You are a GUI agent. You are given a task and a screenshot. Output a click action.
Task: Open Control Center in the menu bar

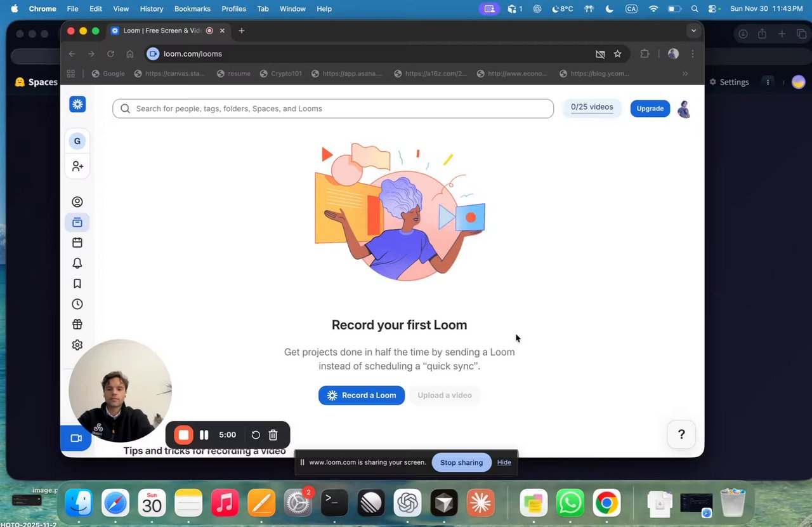[x=713, y=9]
